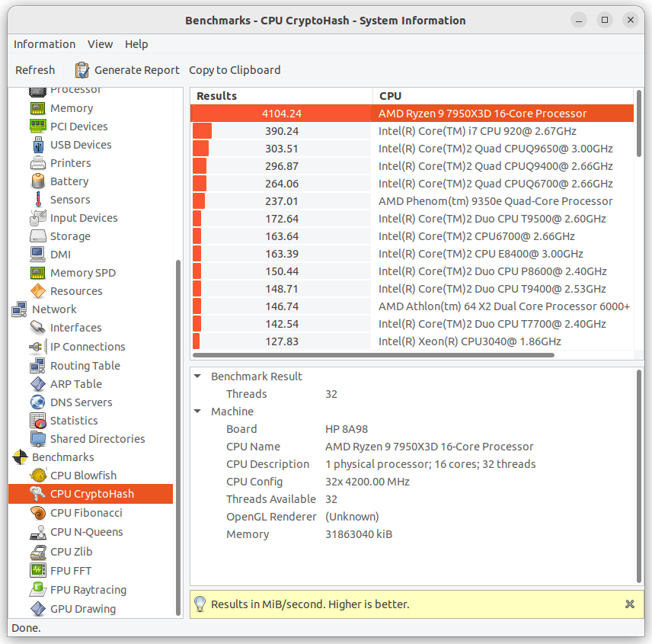Click the sidebar tree vertical scrollbar
Image resolution: width=652 pixels, height=644 pixels.
click(x=178, y=437)
